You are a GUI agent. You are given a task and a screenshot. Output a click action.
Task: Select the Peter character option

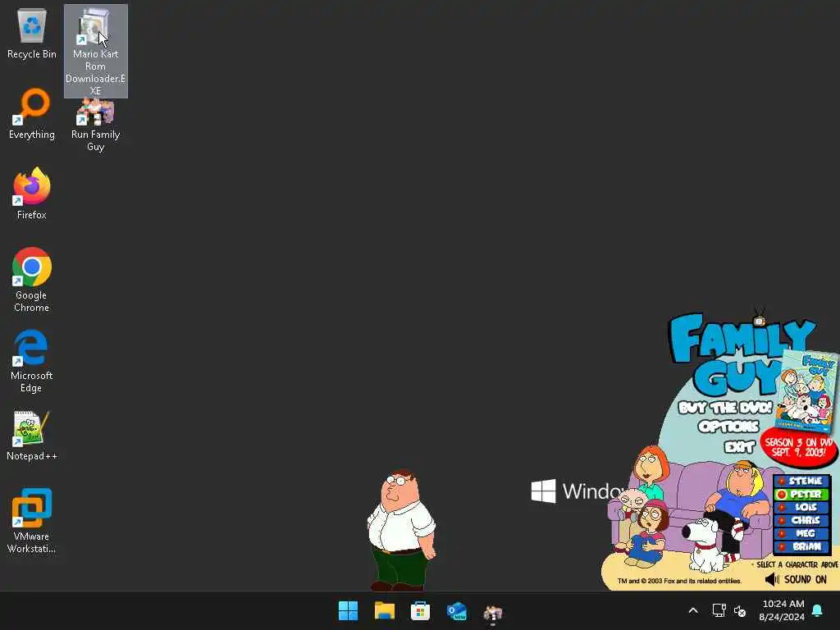click(x=802, y=494)
